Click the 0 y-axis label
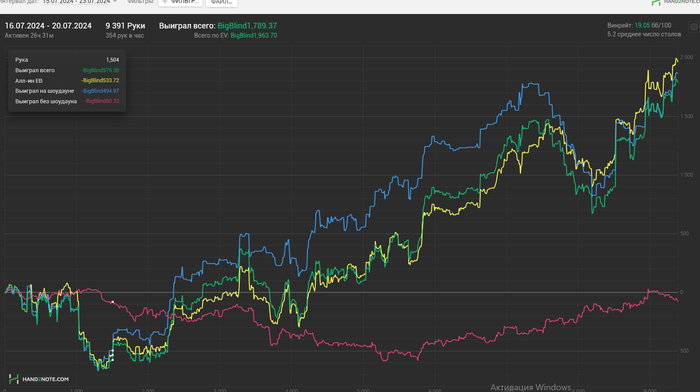Viewport: 700px width, 392px height. coord(682,292)
